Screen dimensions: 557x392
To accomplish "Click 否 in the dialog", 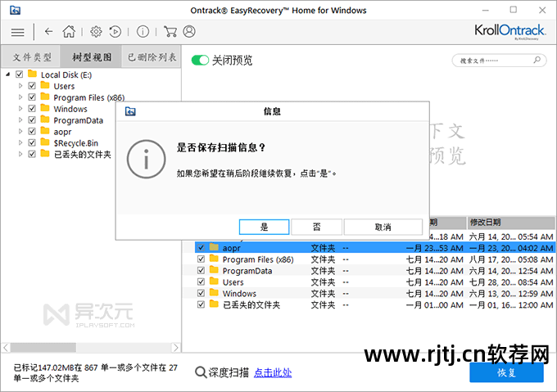I will (316, 227).
